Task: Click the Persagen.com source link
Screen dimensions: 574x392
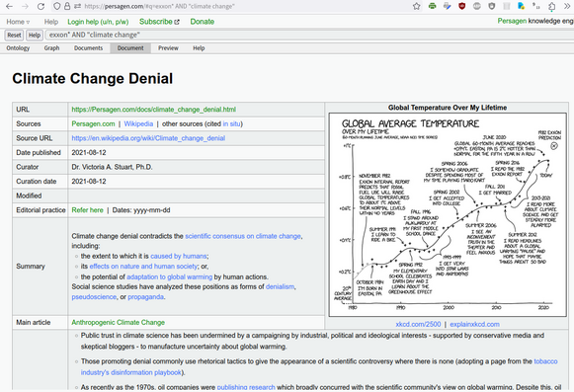Action: click(x=93, y=123)
